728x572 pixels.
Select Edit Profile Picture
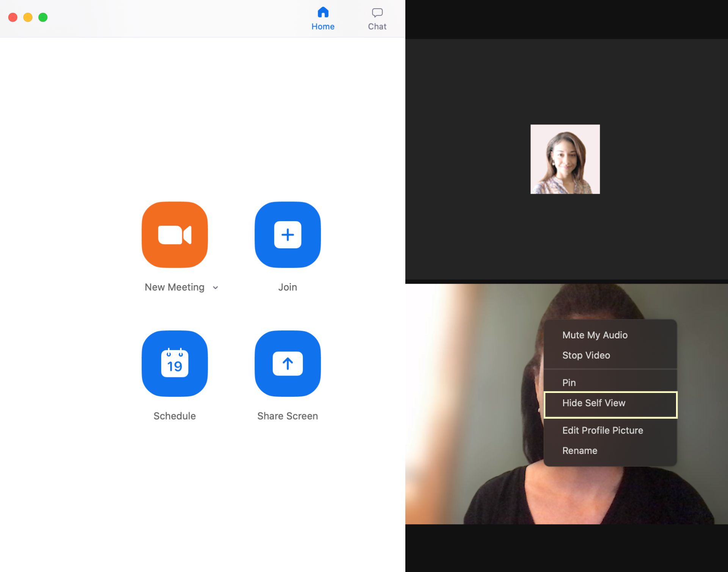(x=602, y=430)
